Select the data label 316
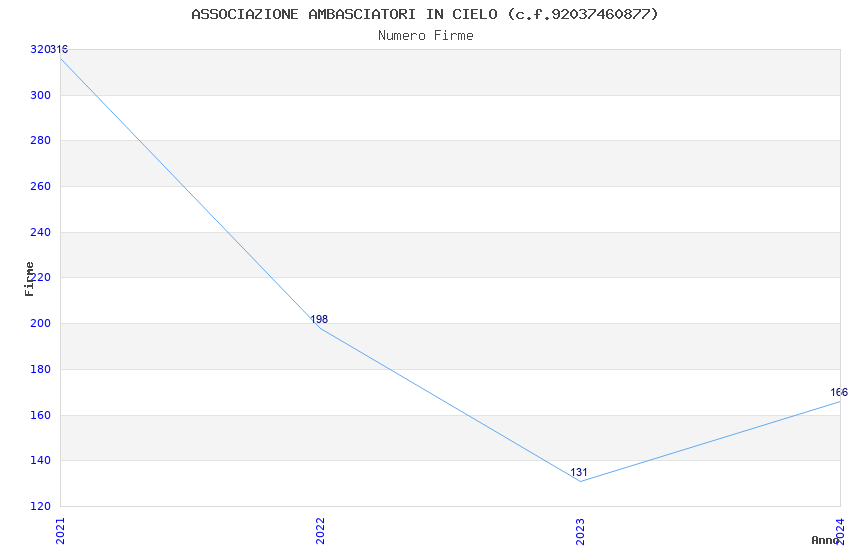This screenshot has width=850, height=550. (59, 49)
